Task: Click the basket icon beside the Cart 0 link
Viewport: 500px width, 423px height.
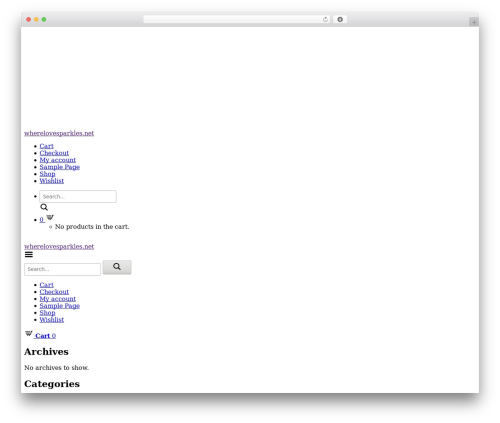Action: pos(29,333)
